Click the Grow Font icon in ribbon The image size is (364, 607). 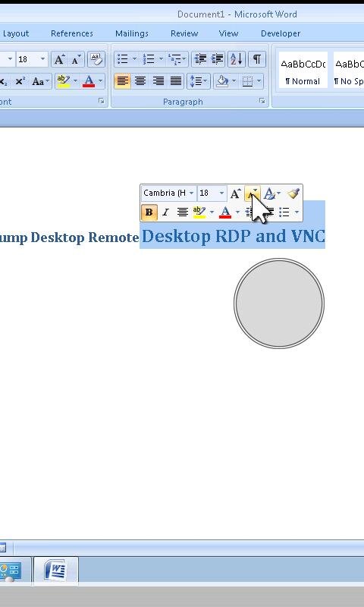(59, 59)
